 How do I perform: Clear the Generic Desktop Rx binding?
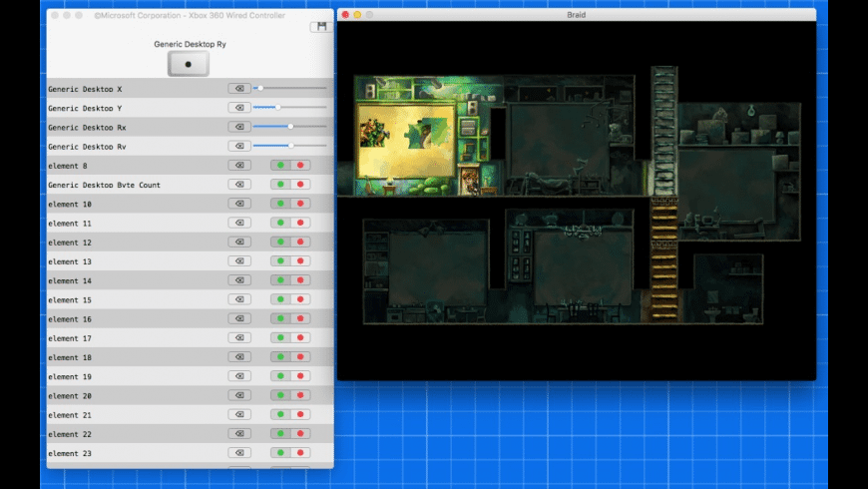[238, 127]
